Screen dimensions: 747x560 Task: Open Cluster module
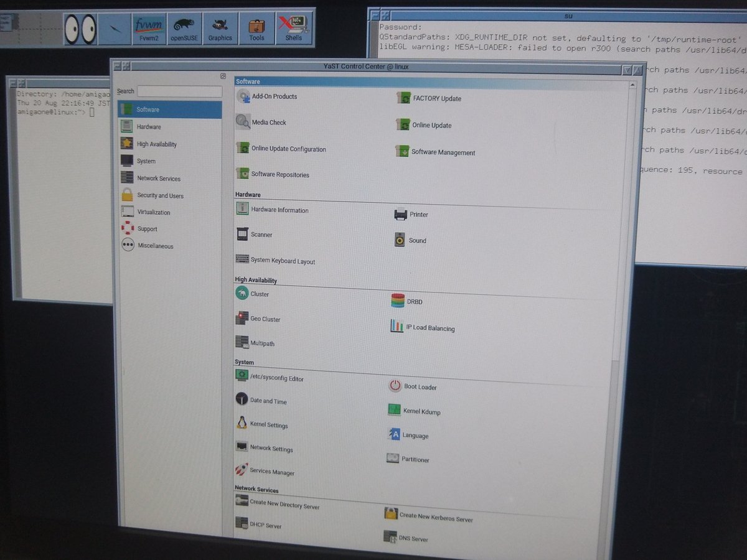click(252, 294)
